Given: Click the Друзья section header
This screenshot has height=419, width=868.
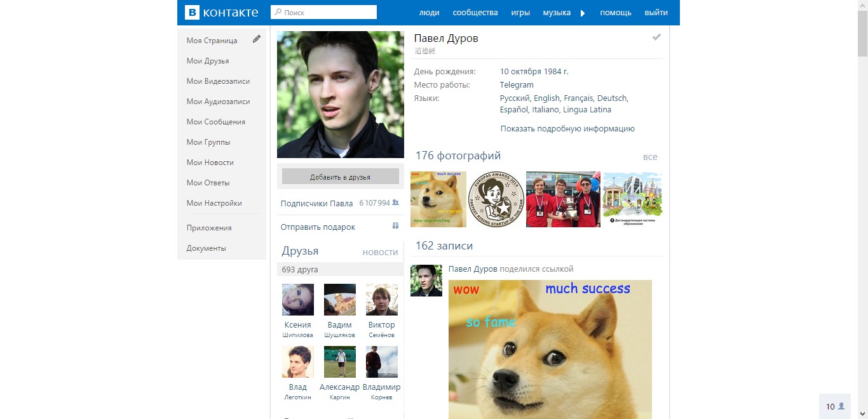Looking at the screenshot, I should click(x=300, y=251).
